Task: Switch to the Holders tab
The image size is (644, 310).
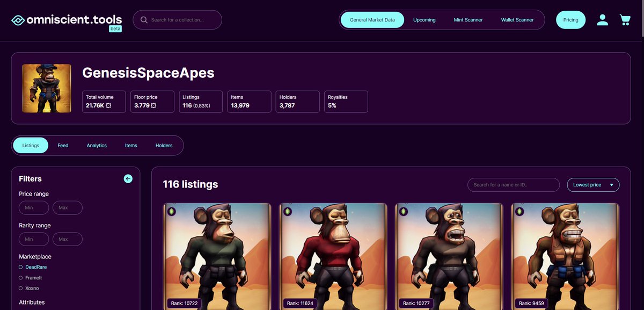Action: click(164, 146)
